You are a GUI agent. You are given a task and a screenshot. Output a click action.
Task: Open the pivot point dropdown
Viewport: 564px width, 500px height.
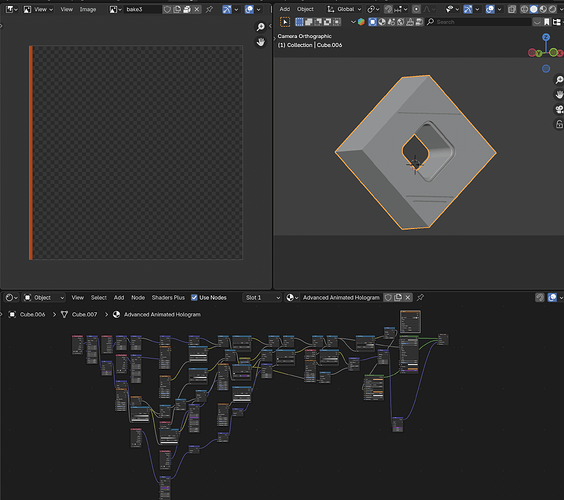point(373,9)
